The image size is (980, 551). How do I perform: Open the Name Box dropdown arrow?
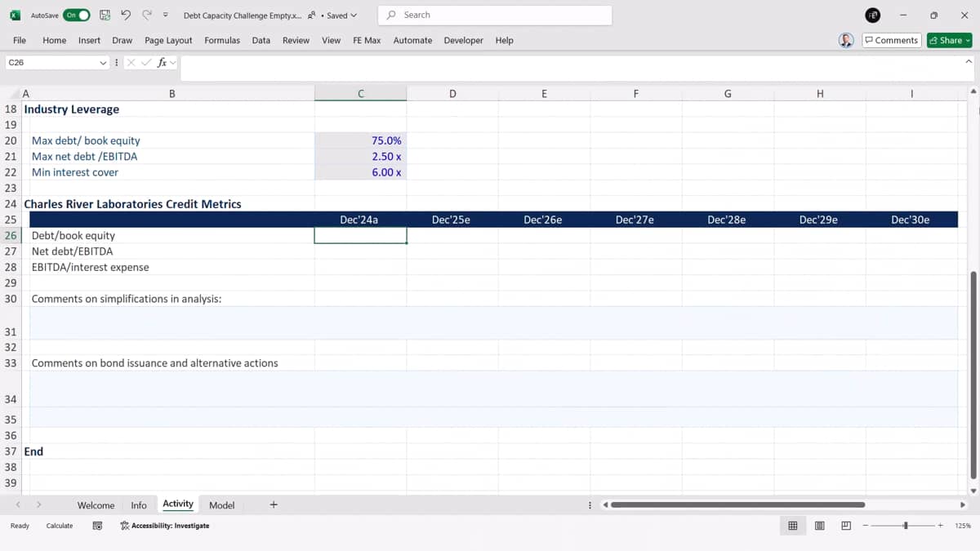pyautogui.click(x=103, y=62)
